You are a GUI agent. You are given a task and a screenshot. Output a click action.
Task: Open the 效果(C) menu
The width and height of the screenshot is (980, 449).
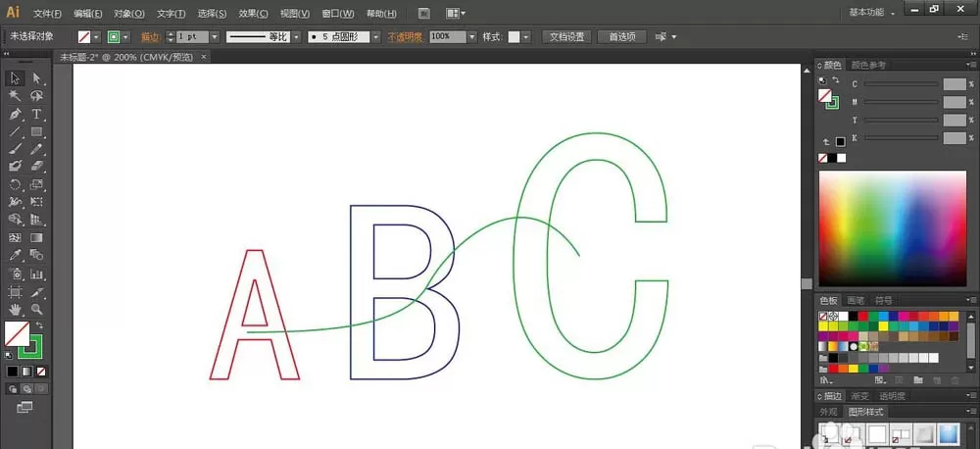[253, 13]
